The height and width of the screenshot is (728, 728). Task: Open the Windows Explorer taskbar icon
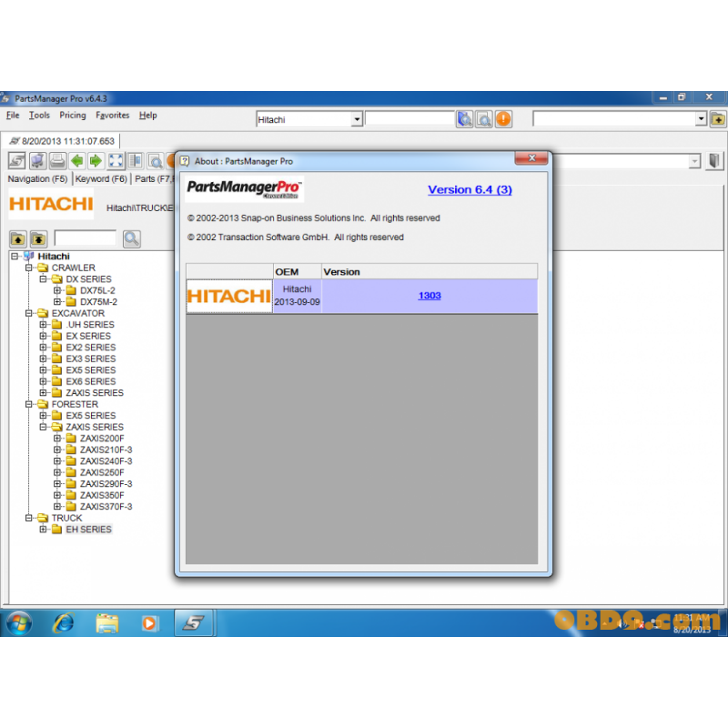click(106, 622)
